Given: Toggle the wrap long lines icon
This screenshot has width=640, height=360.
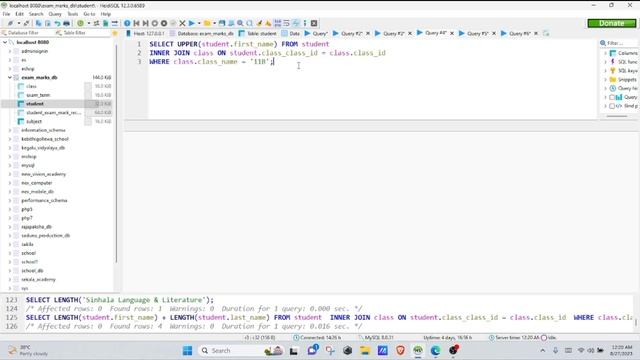Looking at the screenshot, I should [x=287, y=23].
